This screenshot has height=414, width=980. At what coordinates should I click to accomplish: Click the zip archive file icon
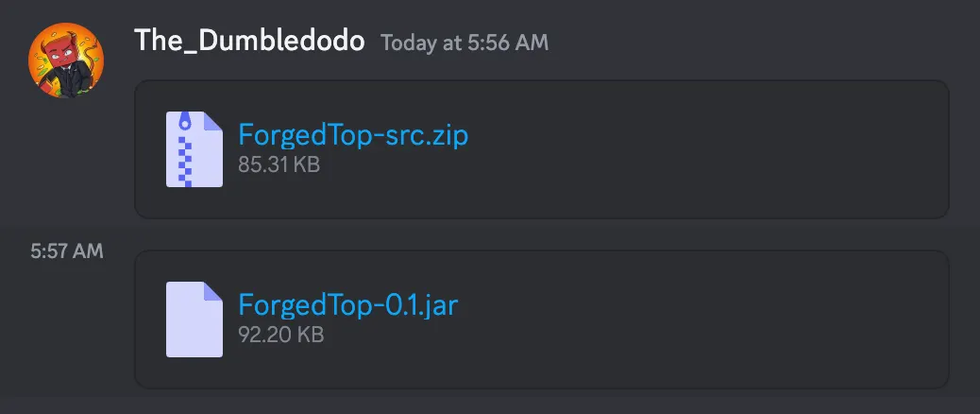tap(194, 148)
